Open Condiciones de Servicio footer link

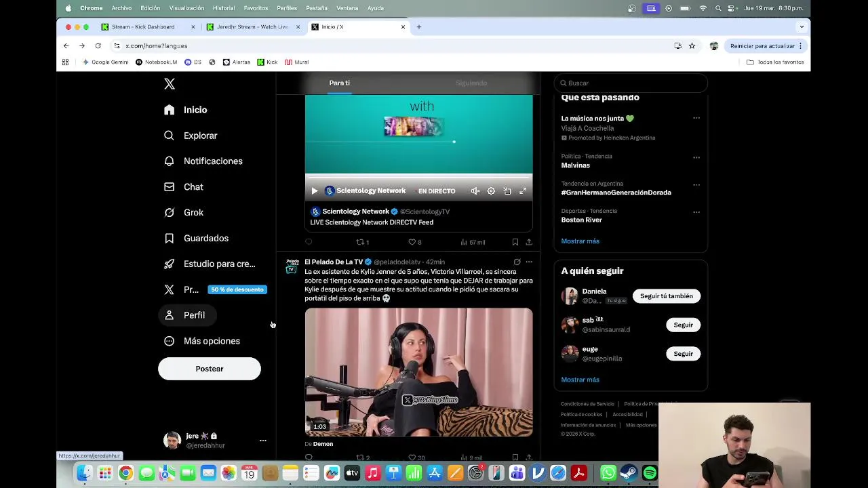pyautogui.click(x=587, y=404)
